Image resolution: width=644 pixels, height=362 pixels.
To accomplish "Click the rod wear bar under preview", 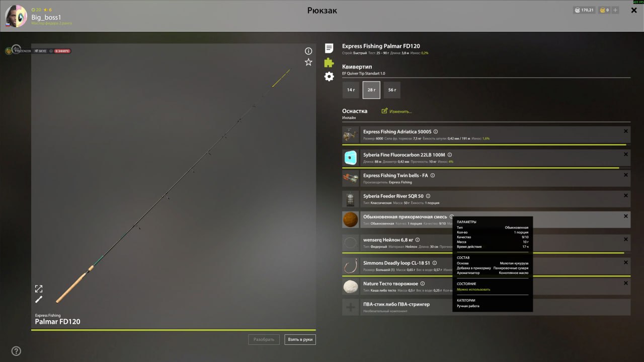I will [x=174, y=330].
